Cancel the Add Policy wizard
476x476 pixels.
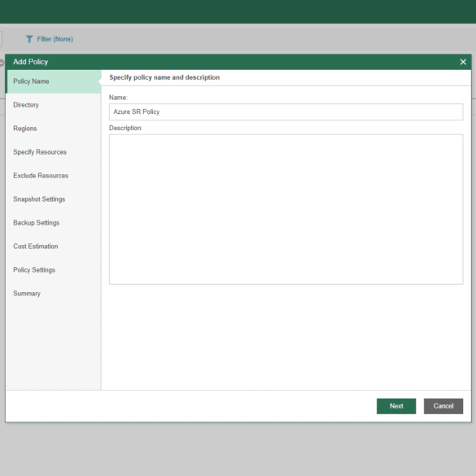click(x=443, y=406)
